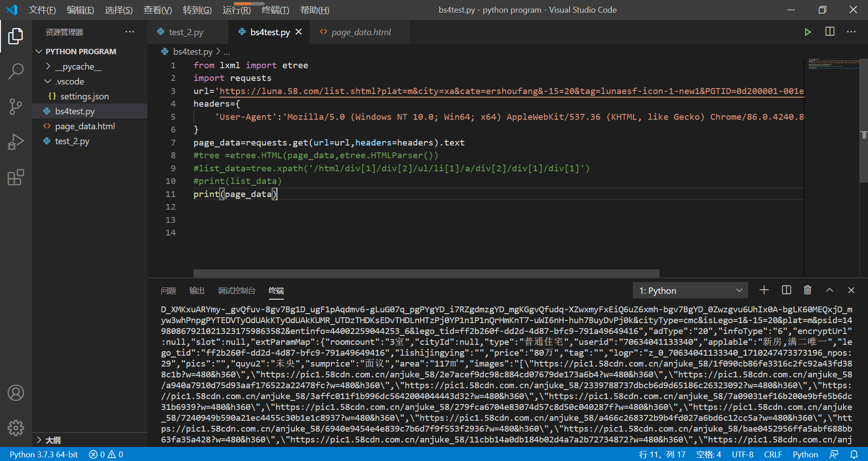Open the Go (转到) menu
The width and height of the screenshot is (868, 461).
(x=197, y=10)
